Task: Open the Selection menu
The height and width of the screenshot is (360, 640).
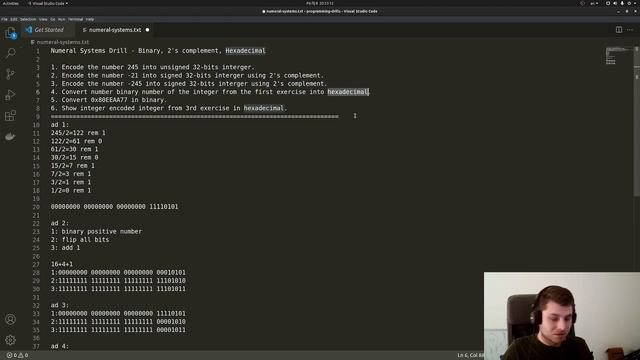Action: (x=28, y=19)
